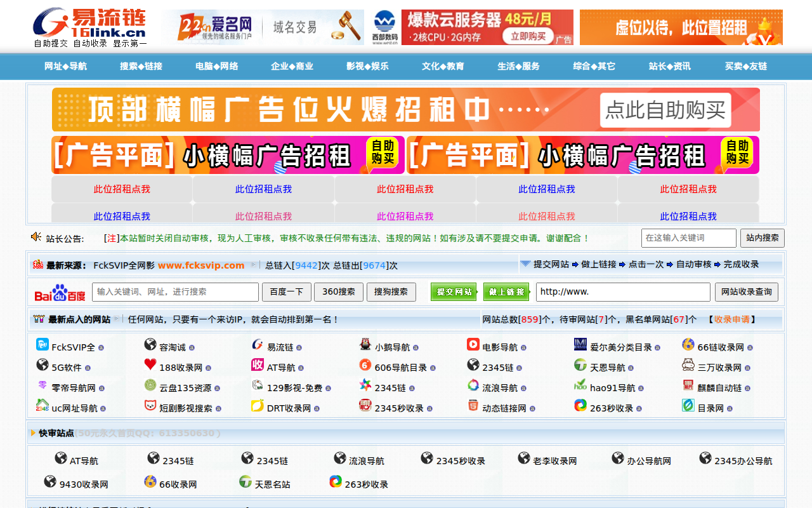Click the red icon beside 麒麟自动链
The height and width of the screenshot is (508, 812).
(688, 385)
